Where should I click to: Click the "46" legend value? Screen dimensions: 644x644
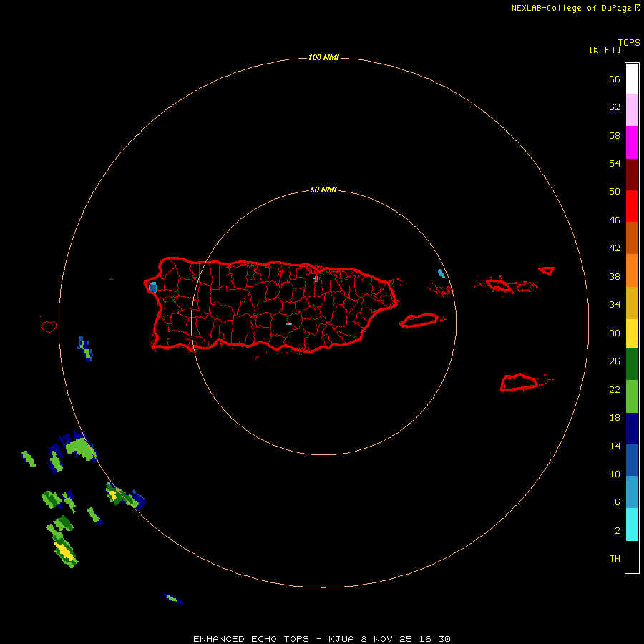click(x=615, y=220)
